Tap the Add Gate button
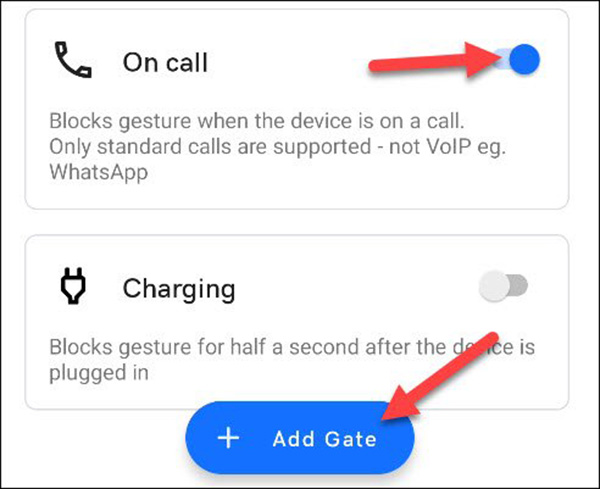 pyautogui.click(x=300, y=438)
